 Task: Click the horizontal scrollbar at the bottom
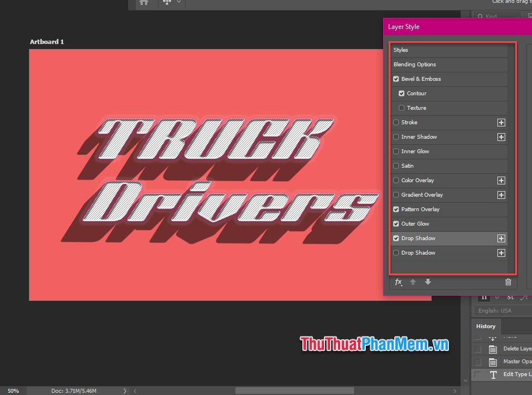294,391
